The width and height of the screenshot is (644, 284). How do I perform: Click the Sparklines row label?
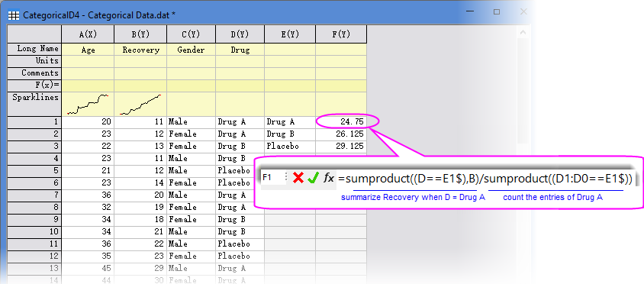point(34,104)
